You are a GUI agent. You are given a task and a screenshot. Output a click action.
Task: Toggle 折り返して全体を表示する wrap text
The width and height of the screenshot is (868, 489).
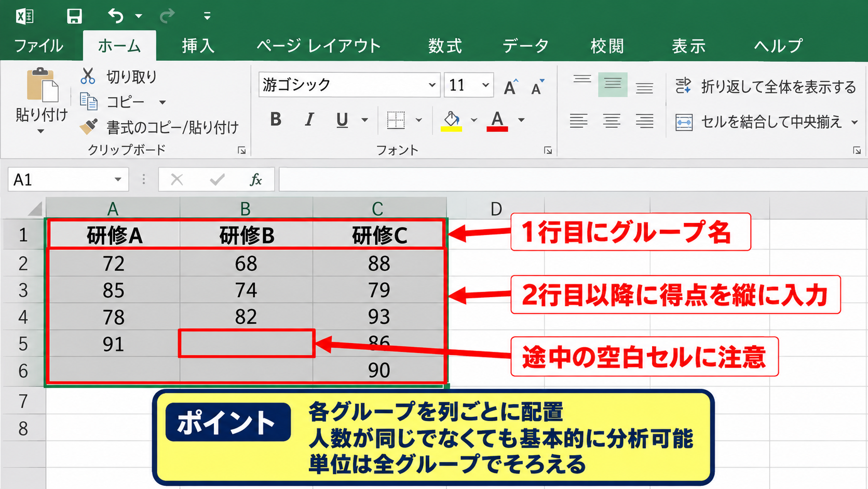pos(765,87)
